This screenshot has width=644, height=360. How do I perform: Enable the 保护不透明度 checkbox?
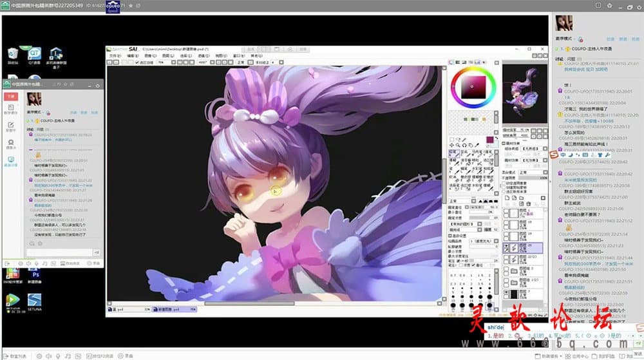coord(504,183)
